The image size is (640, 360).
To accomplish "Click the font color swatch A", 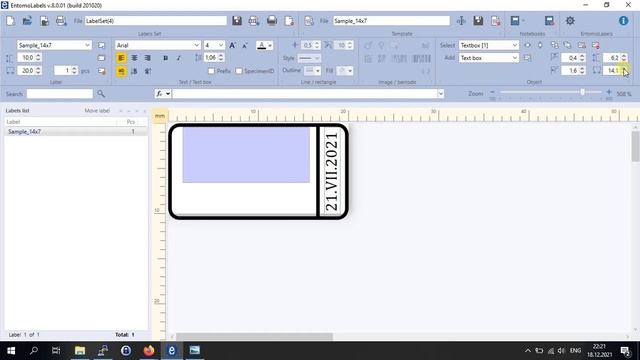I will 262,45.
